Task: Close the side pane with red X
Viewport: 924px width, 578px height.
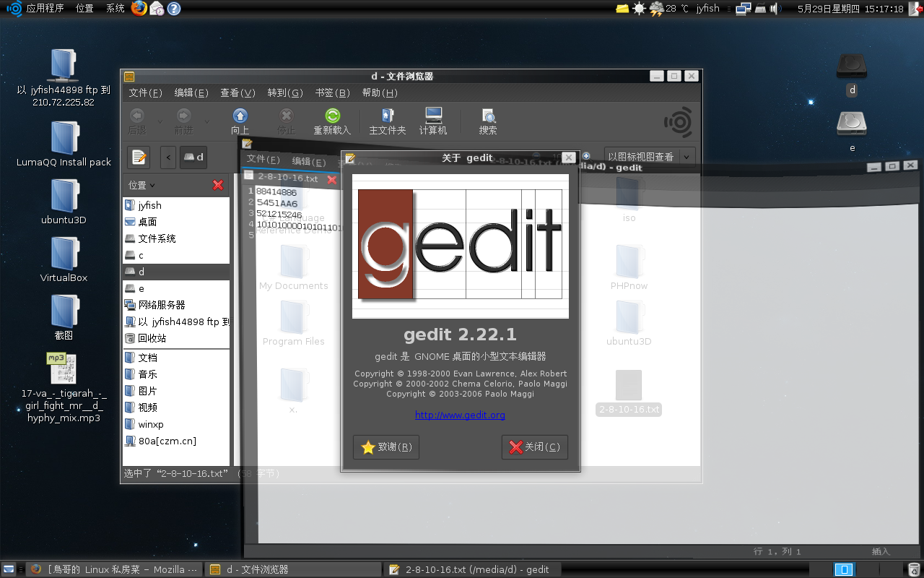Action: 218,185
